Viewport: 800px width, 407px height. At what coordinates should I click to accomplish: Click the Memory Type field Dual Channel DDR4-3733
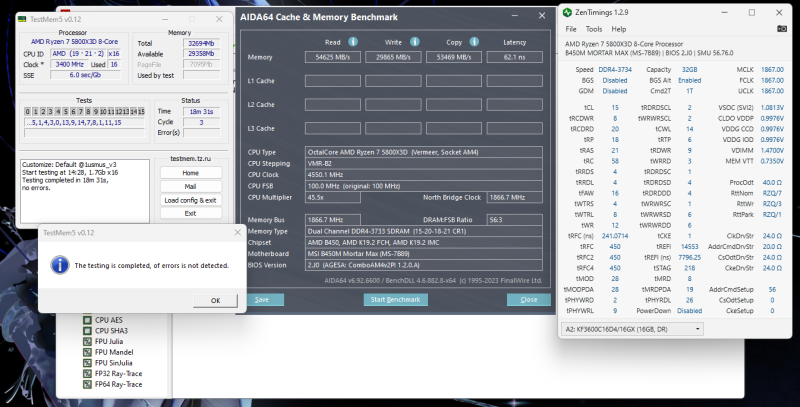click(423, 231)
